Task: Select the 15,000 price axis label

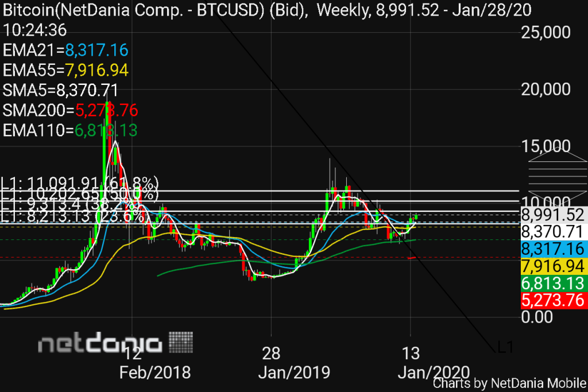Action: (546, 146)
